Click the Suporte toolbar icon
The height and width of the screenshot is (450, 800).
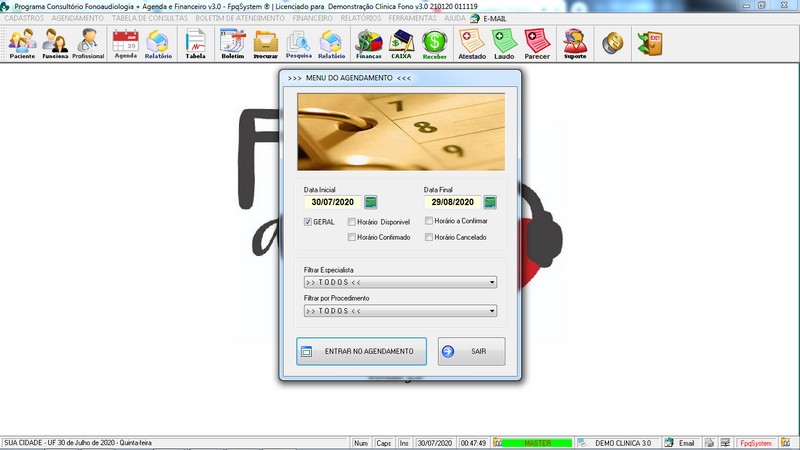pyautogui.click(x=575, y=43)
